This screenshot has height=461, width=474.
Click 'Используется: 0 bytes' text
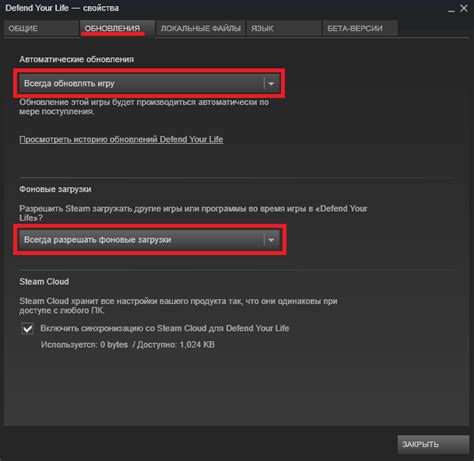click(84, 345)
